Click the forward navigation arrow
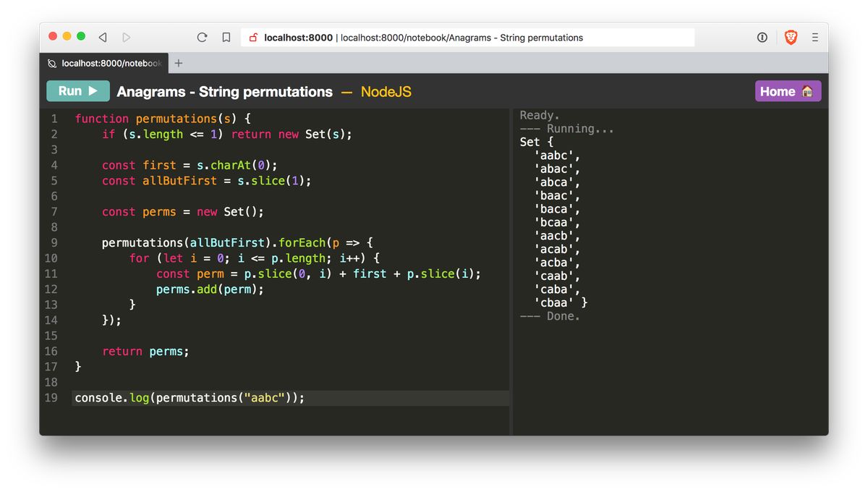 click(127, 37)
